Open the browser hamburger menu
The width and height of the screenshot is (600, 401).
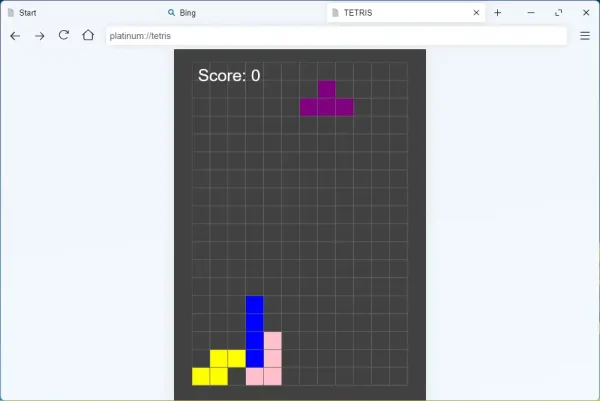pyautogui.click(x=585, y=36)
